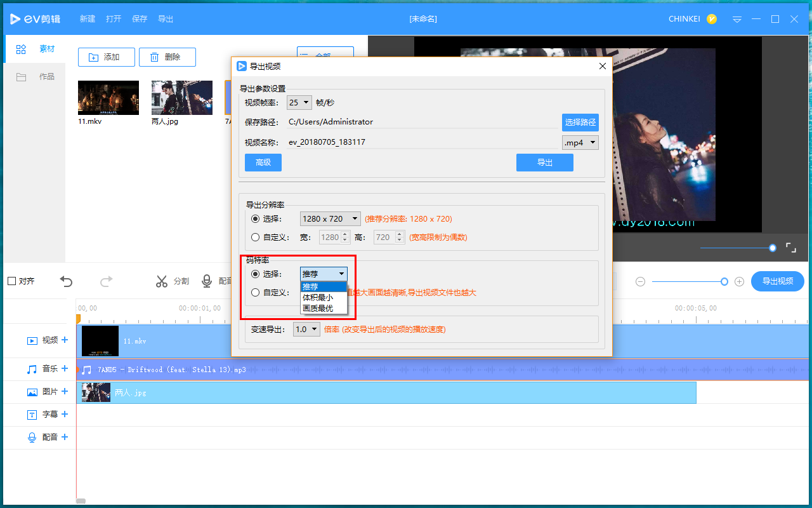This screenshot has height=508, width=812.
Task: Click the 选择路径 button
Action: 580,122
